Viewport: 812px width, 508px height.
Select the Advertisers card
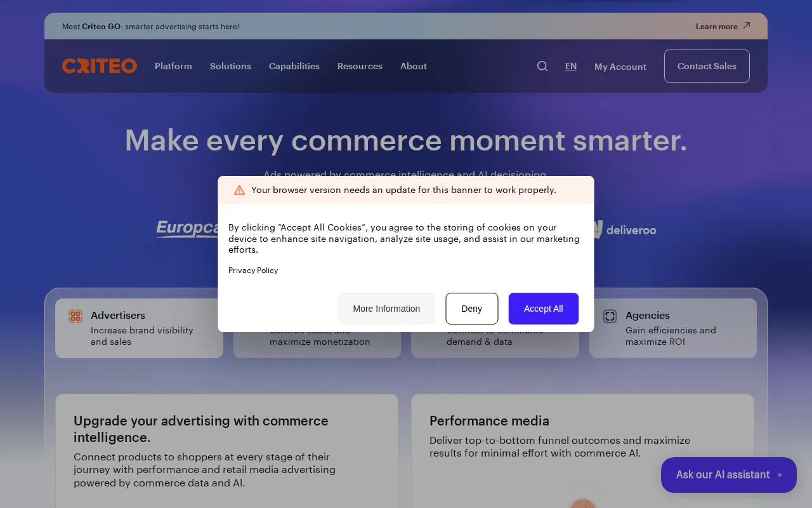click(x=139, y=328)
